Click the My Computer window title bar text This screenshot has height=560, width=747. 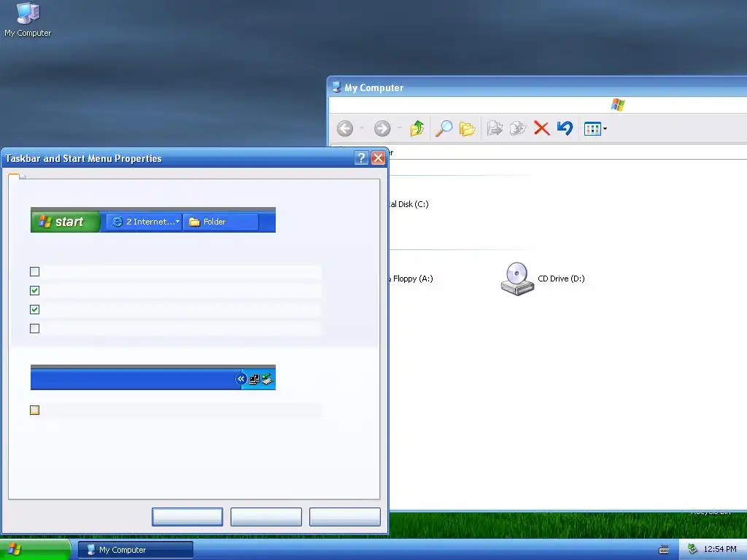(x=374, y=87)
